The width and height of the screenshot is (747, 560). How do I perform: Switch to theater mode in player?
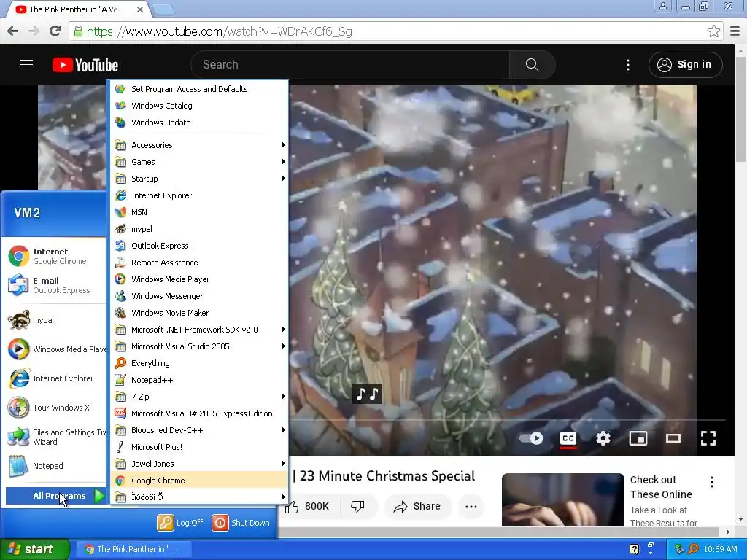673,438
